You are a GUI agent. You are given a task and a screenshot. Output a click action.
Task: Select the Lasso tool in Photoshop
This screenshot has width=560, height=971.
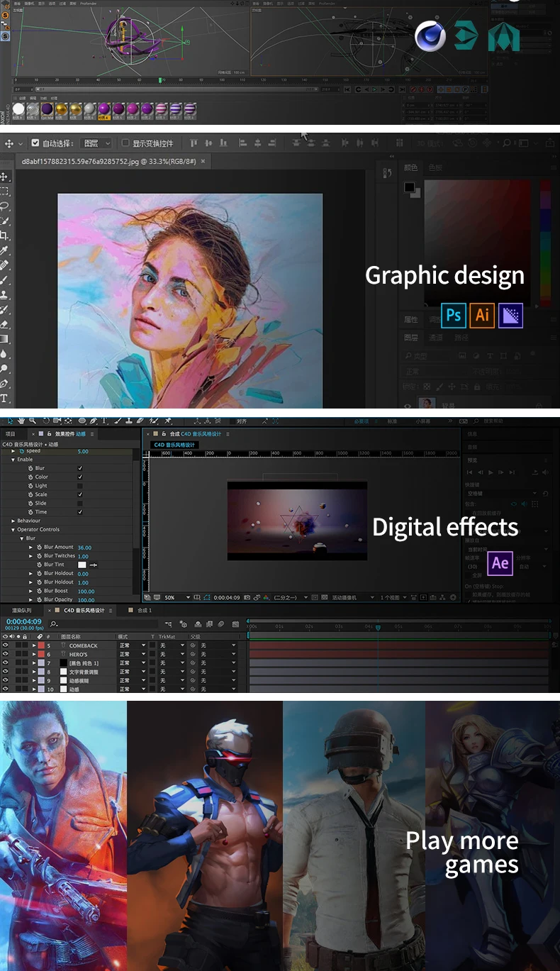click(x=4, y=206)
